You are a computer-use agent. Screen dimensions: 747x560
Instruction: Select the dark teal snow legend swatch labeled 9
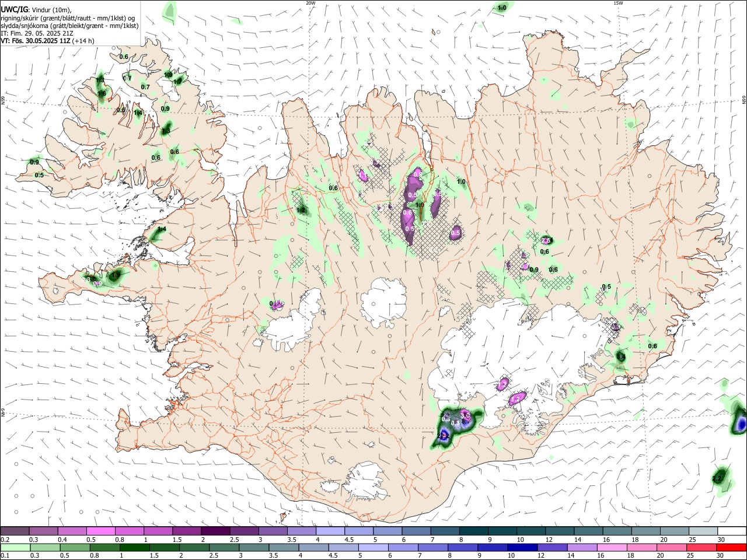[502, 531]
